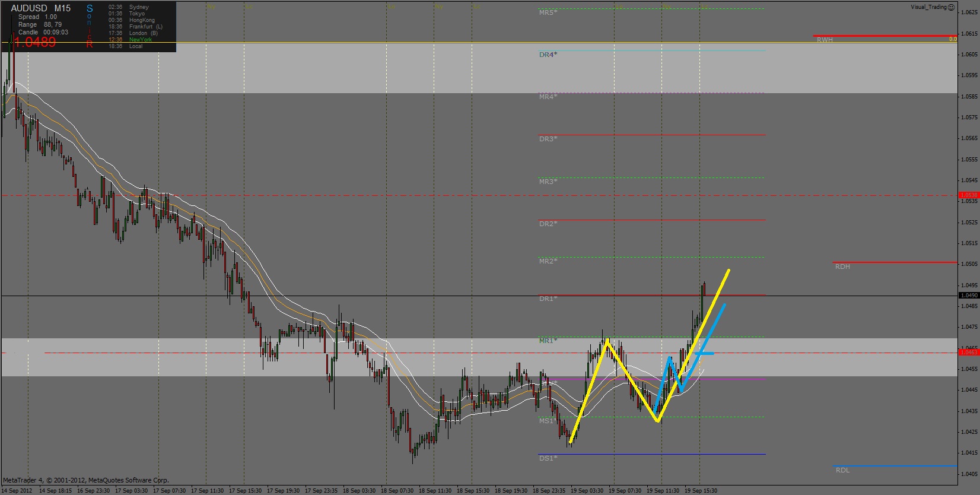Select the Frankfurt (L) session row
Viewport: 980px width, 495px height.
135,27
